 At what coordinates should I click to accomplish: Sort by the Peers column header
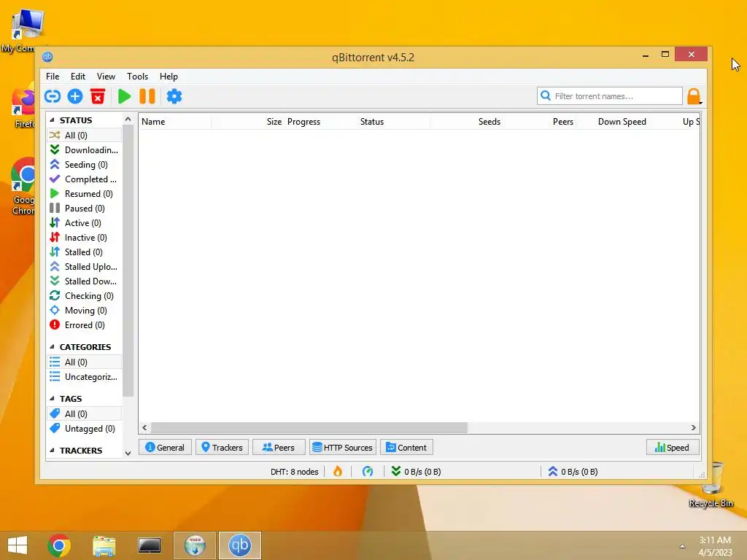pos(540,122)
